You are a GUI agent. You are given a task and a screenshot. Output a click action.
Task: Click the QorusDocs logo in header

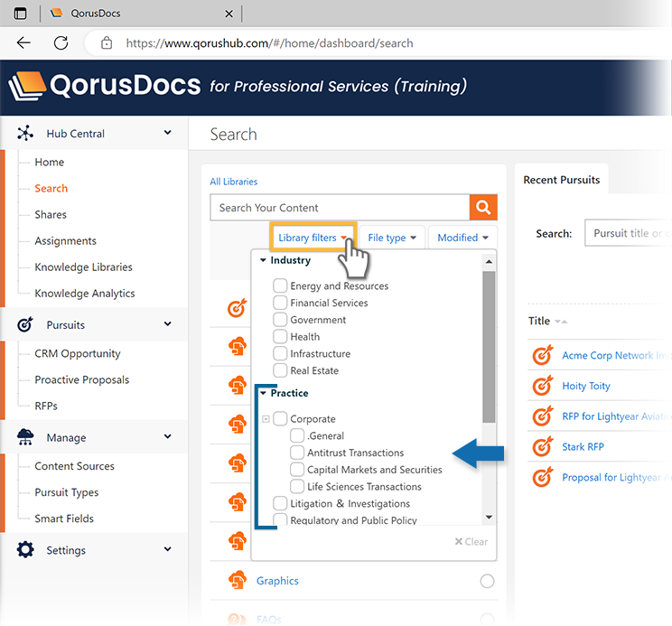pyautogui.click(x=105, y=85)
